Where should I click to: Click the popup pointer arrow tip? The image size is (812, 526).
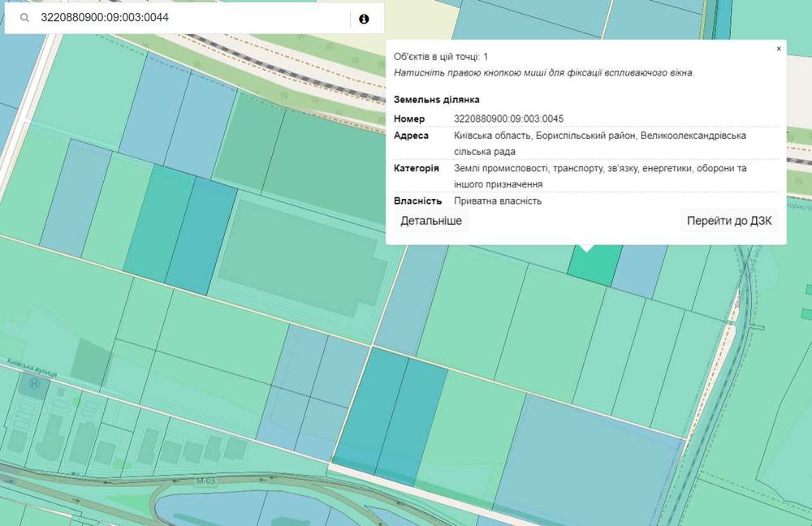pos(586,250)
